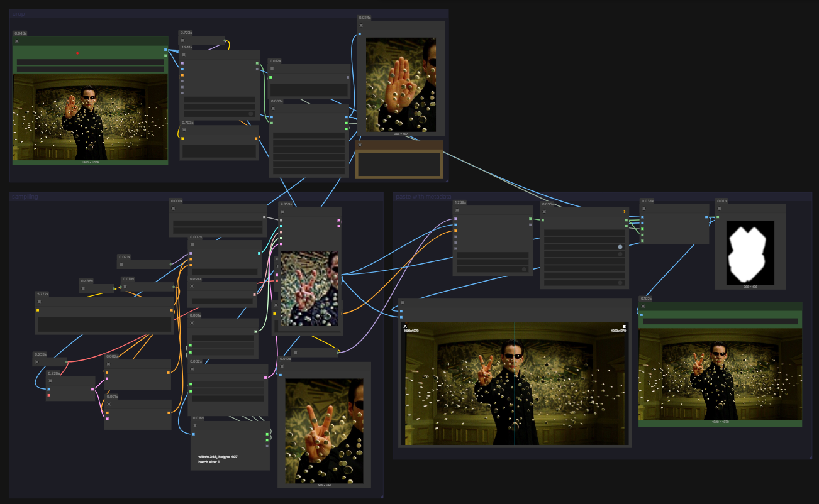Collapse the node timed 1.941s
The image size is (819, 504).
point(183,55)
